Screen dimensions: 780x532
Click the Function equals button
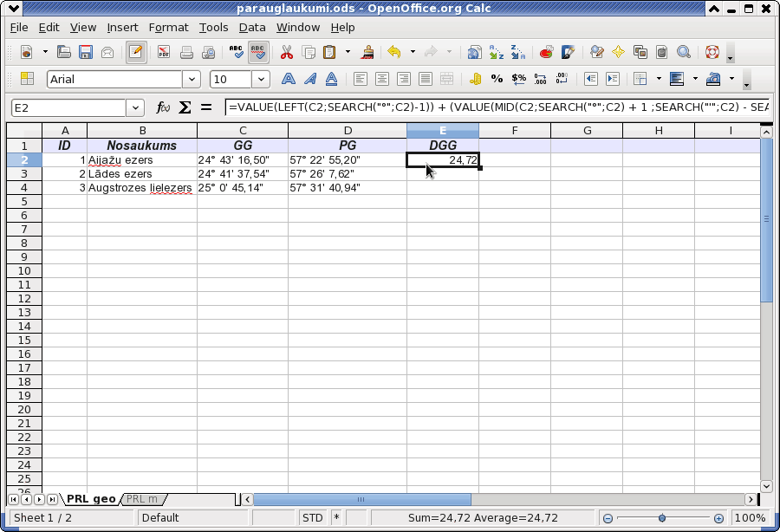pyautogui.click(x=206, y=107)
